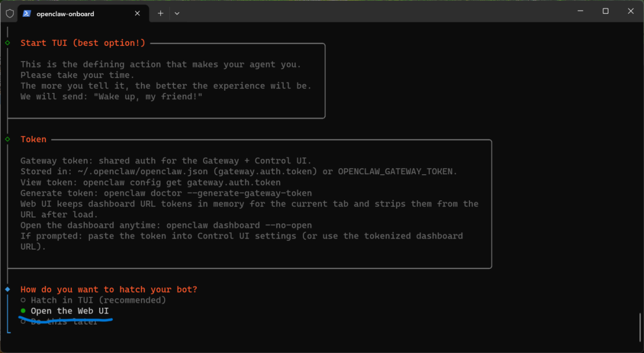Close the Windows Terminal window
644x353 pixels.
[631, 12]
